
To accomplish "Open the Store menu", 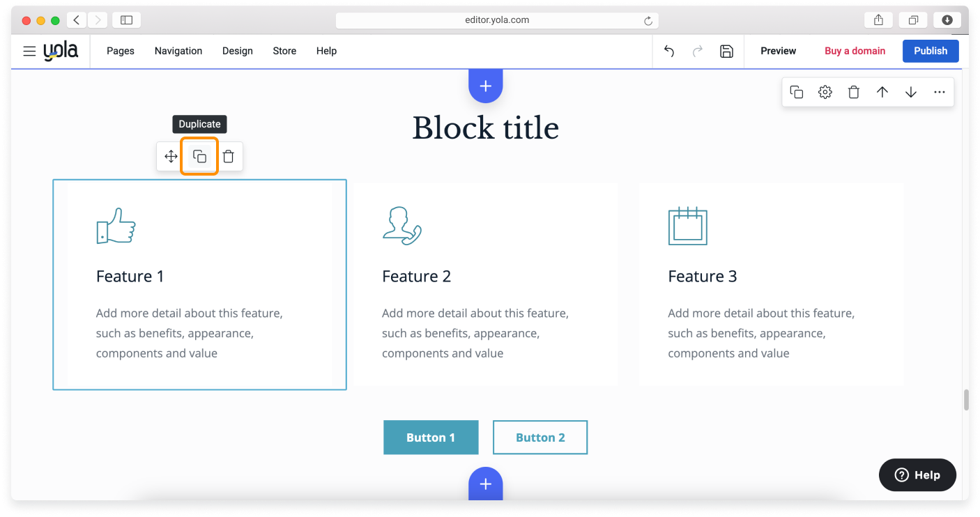I will click(x=284, y=51).
